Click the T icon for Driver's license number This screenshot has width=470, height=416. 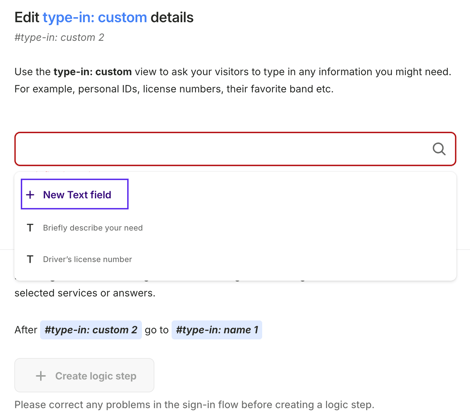(30, 259)
